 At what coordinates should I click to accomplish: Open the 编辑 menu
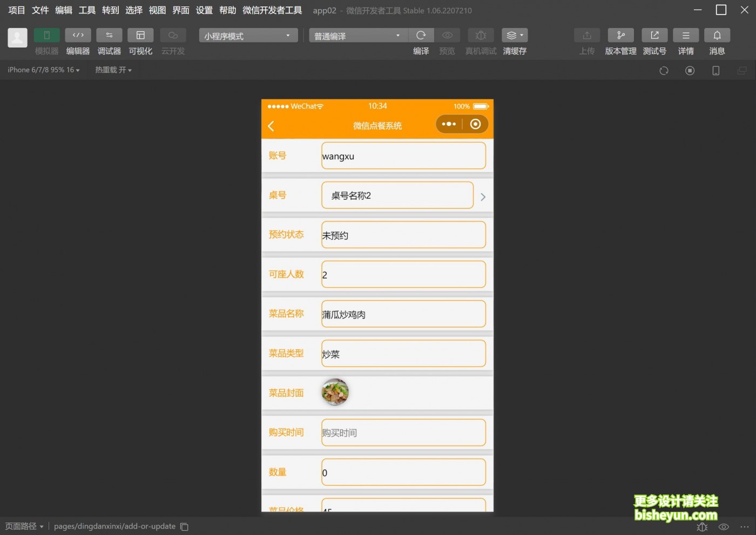pos(64,10)
